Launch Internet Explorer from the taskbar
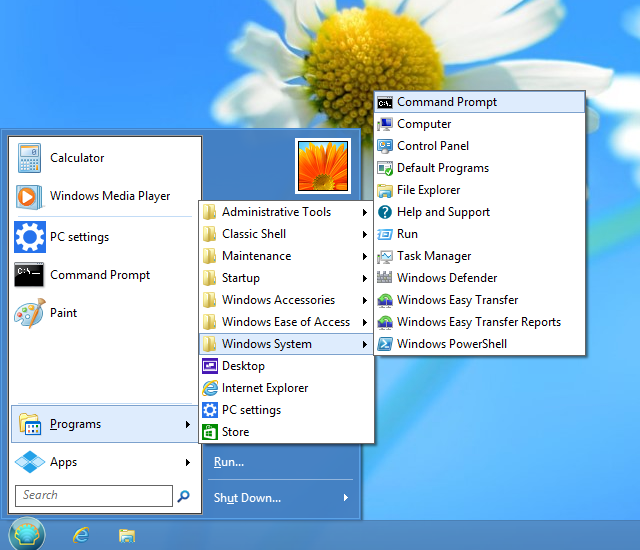This screenshot has height=550, width=640. (81, 535)
